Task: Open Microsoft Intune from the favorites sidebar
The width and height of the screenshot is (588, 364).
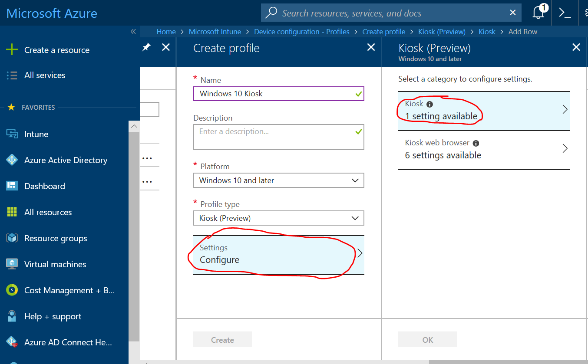Action: [x=37, y=134]
